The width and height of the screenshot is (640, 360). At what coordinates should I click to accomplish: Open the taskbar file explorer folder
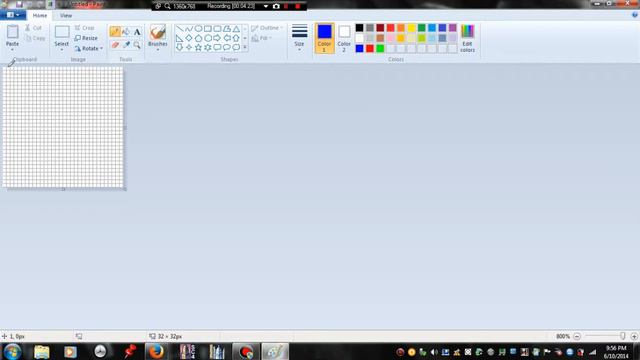42,351
